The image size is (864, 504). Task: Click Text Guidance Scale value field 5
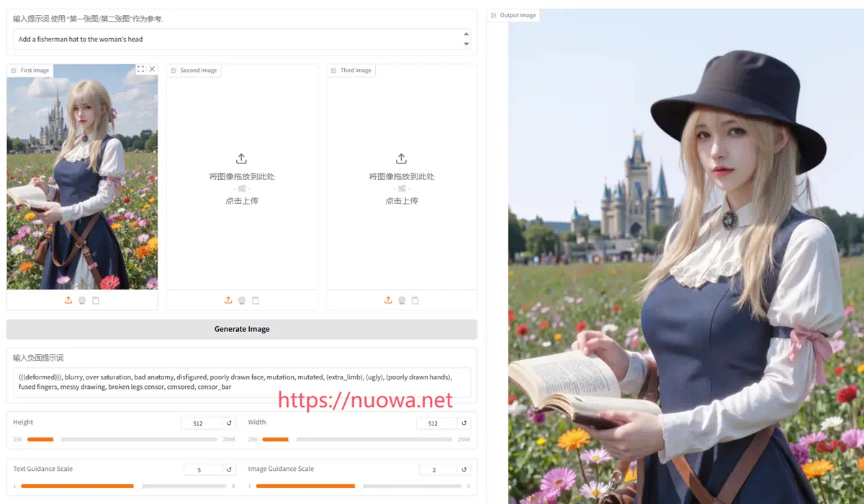[203, 469]
